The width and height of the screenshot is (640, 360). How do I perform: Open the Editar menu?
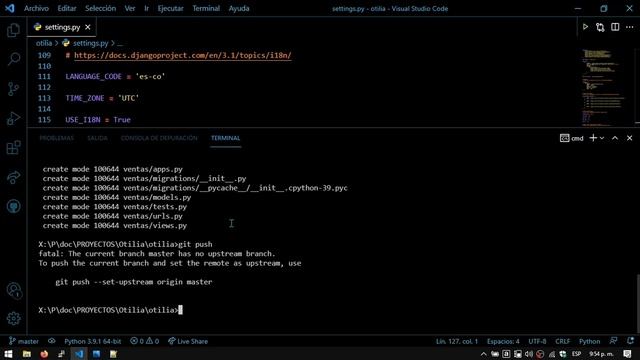pos(67,8)
